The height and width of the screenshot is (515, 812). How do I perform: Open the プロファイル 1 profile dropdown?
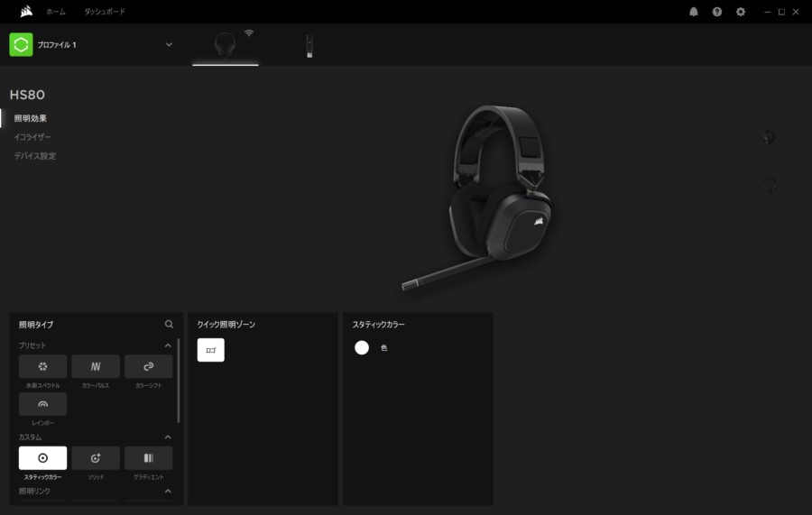point(169,45)
